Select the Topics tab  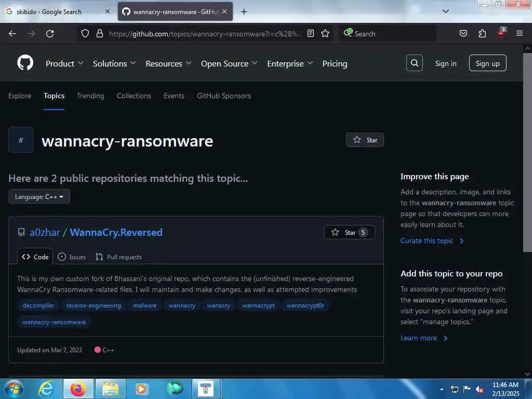pos(54,96)
